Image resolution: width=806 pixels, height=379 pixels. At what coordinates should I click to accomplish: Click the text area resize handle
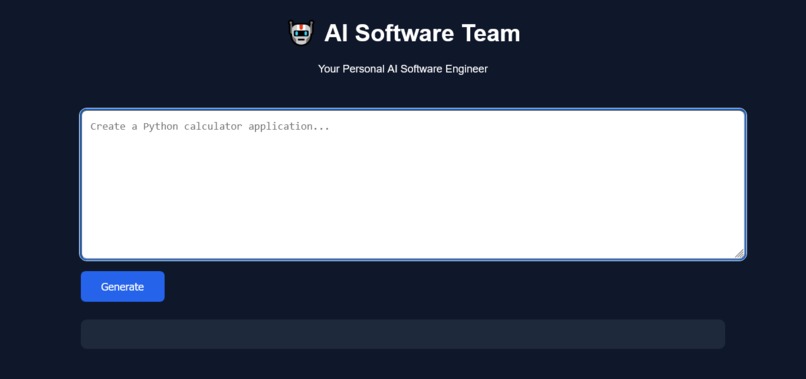[739, 253]
